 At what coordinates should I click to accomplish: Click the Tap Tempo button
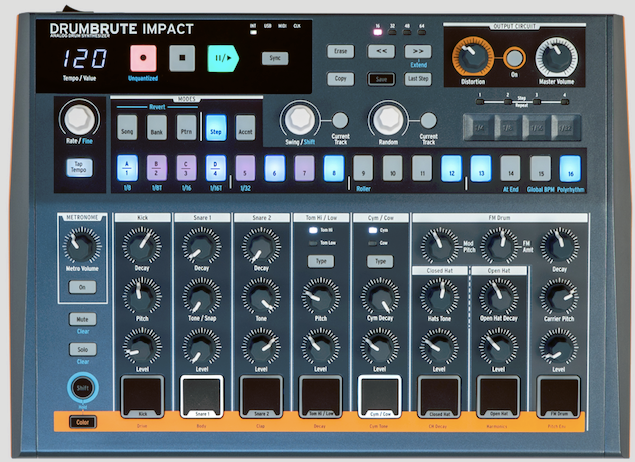point(79,167)
